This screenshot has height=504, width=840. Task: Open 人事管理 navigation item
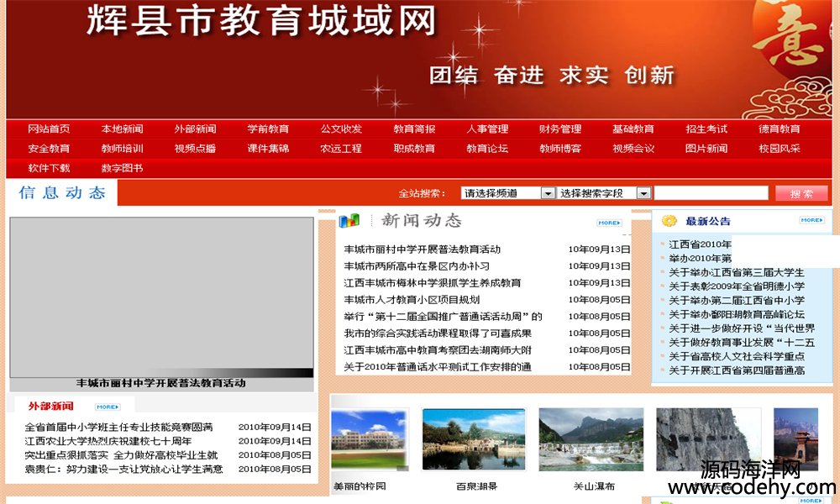(487, 129)
